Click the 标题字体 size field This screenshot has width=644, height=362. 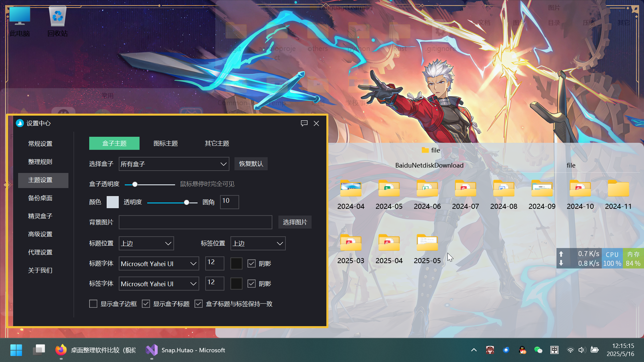click(x=215, y=264)
